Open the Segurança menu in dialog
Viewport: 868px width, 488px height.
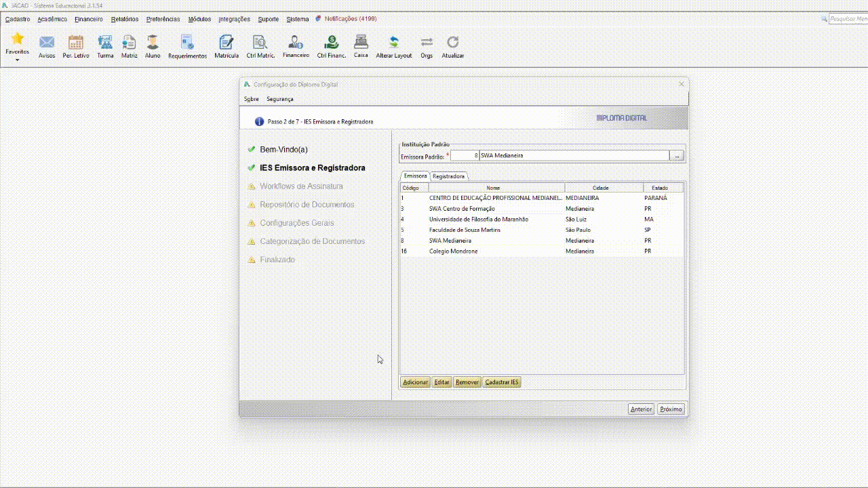coord(280,99)
